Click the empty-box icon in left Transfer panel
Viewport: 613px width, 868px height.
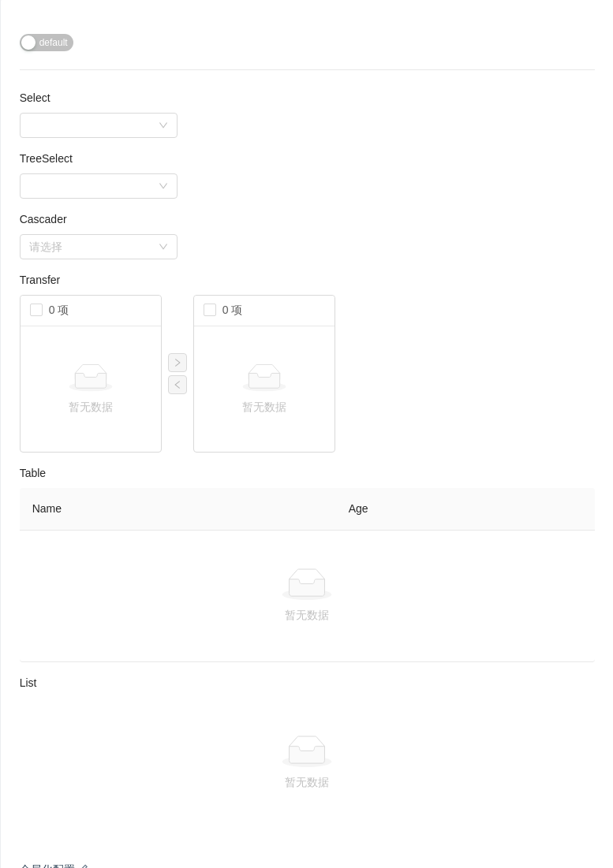tap(90, 376)
